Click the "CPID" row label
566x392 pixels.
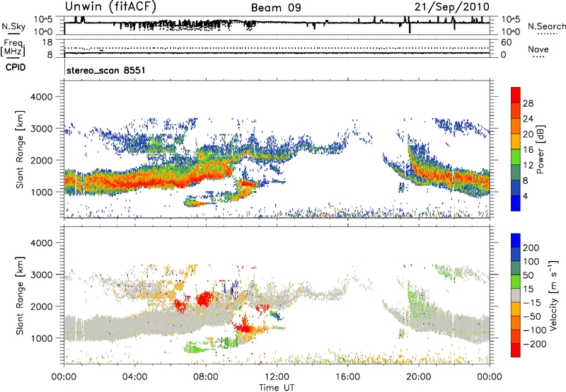pyautogui.click(x=16, y=67)
